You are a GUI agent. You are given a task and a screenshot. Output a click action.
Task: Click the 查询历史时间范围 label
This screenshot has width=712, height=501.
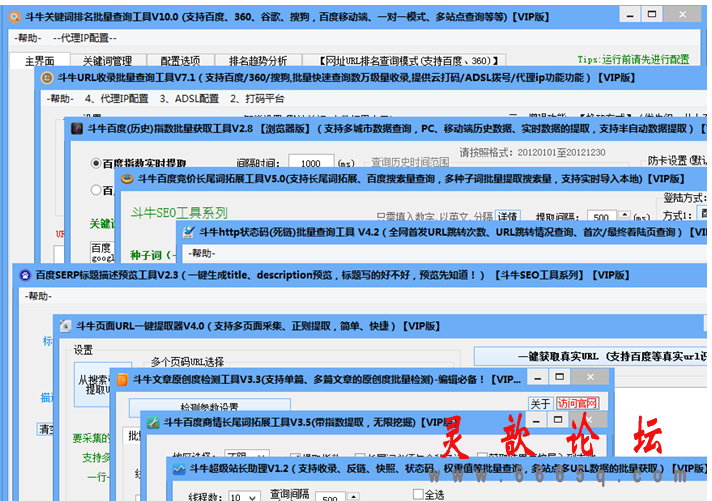(x=410, y=162)
